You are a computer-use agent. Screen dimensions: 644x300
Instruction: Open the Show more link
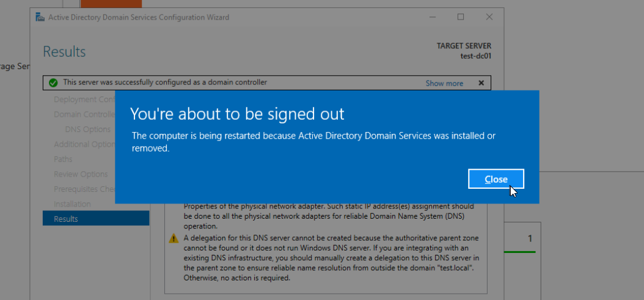[444, 84]
